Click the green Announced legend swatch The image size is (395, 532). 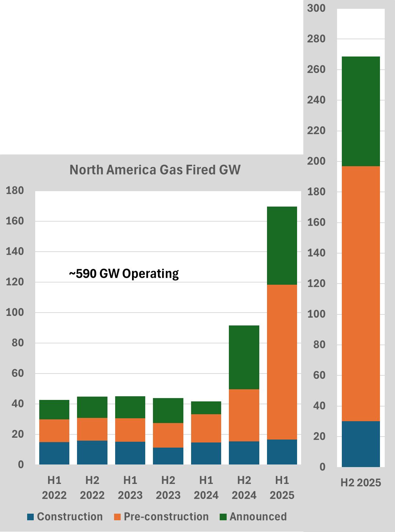tap(223, 517)
